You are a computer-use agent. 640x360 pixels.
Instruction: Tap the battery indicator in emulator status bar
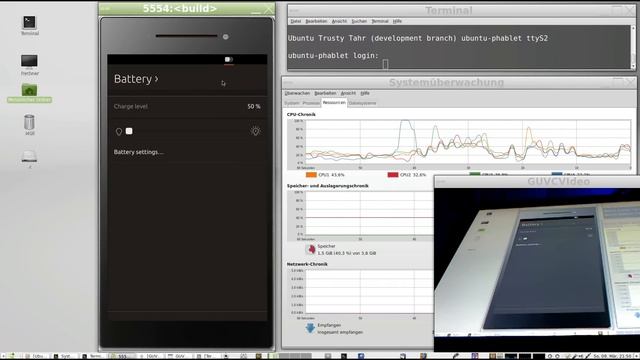(229, 60)
